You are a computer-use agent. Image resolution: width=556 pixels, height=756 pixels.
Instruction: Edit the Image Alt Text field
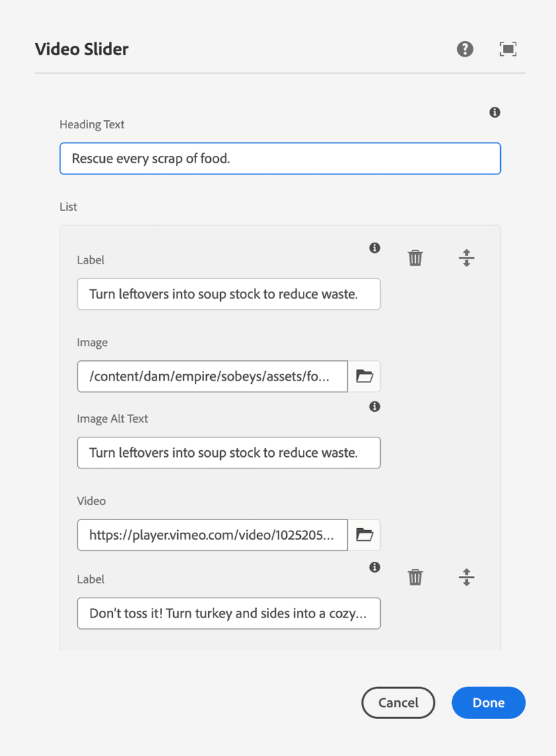(228, 453)
